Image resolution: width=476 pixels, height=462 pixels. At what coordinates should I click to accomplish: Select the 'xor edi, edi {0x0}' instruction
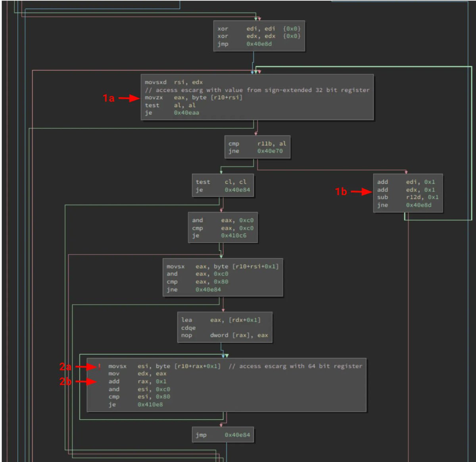259,29
